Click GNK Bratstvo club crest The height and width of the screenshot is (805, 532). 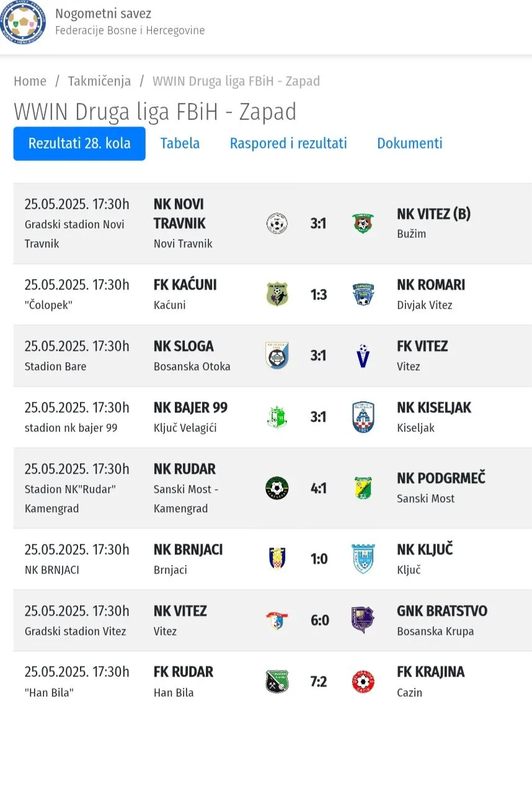[x=363, y=620]
